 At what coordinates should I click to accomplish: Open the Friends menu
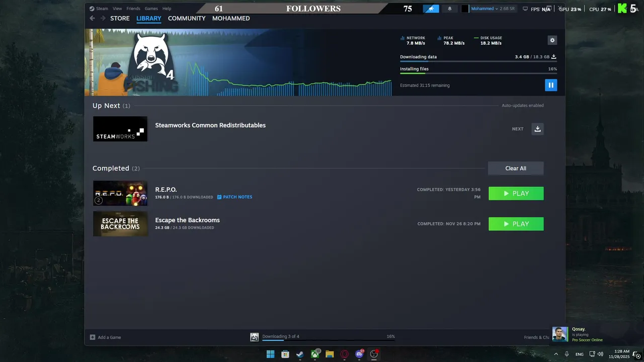coord(133,9)
